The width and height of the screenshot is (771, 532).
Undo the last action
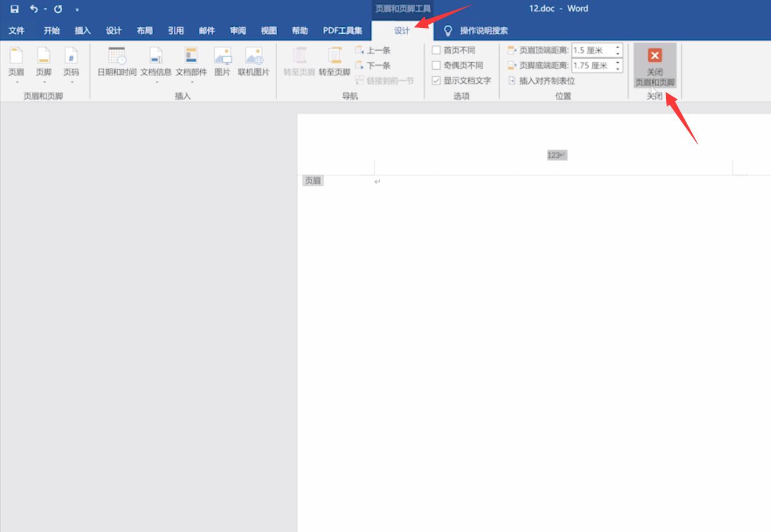pos(34,9)
